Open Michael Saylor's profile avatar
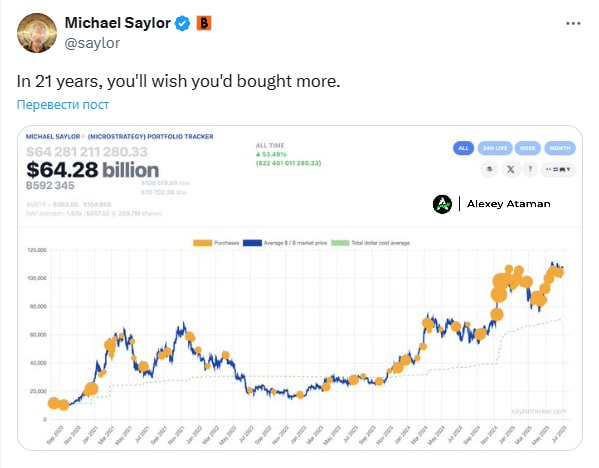 (37, 33)
